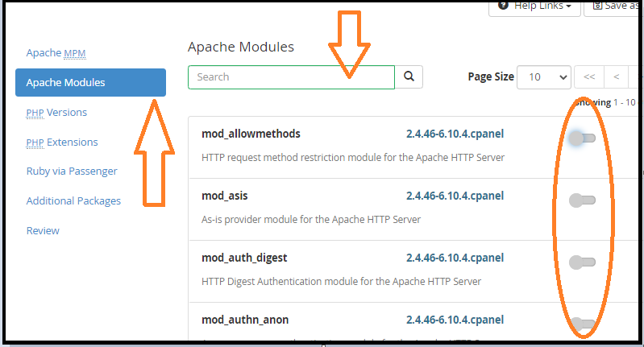This screenshot has width=644, height=347.
Task: Focus the module Search field
Action: click(x=291, y=77)
